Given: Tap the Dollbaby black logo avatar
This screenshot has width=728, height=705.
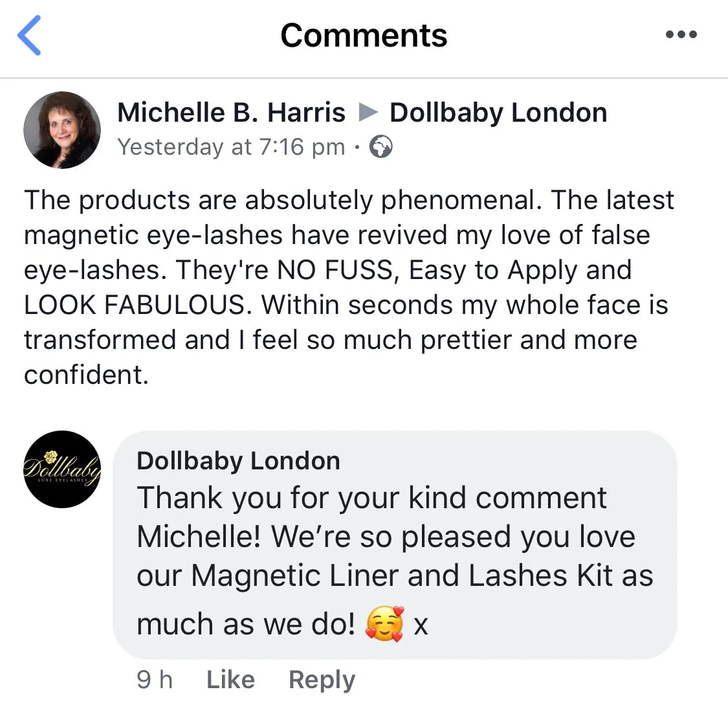Looking at the screenshot, I should [x=62, y=469].
